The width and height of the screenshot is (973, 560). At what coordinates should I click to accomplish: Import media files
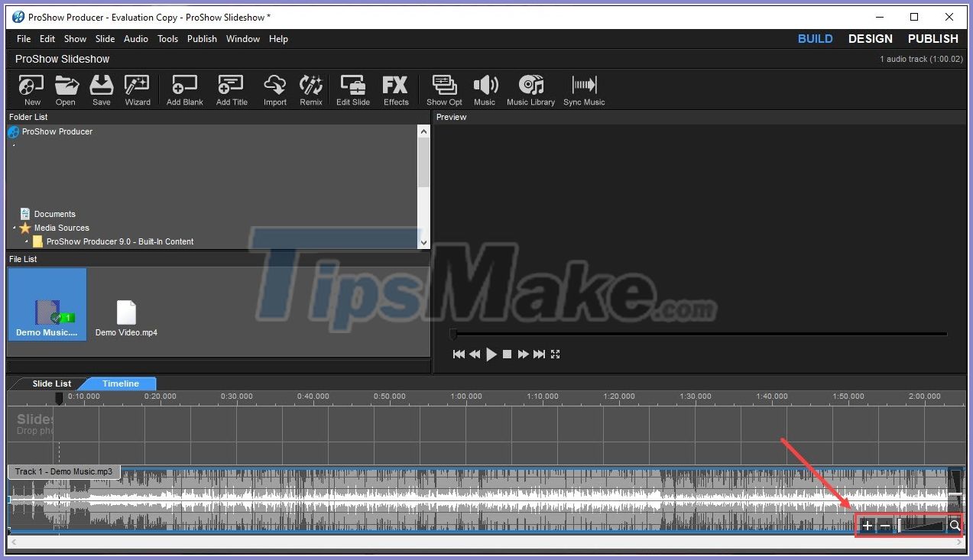(x=274, y=89)
